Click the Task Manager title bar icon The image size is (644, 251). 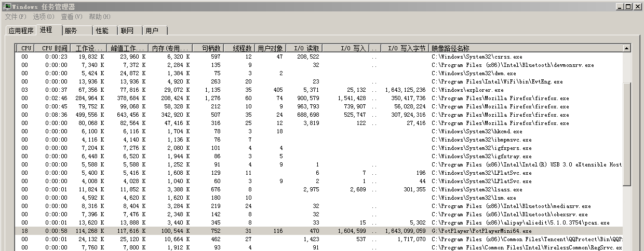[x=7, y=7]
